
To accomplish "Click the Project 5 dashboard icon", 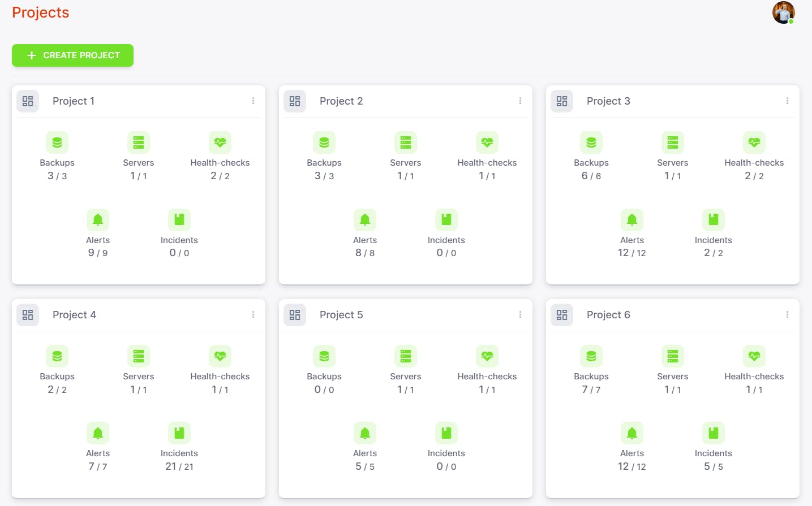I will pyautogui.click(x=295, y=315).
